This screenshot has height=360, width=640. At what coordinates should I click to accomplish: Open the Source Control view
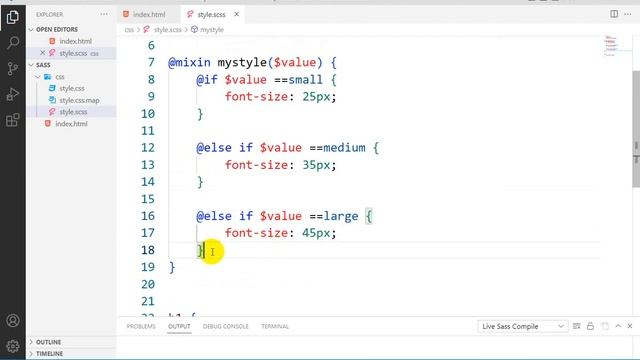(13, 68)
